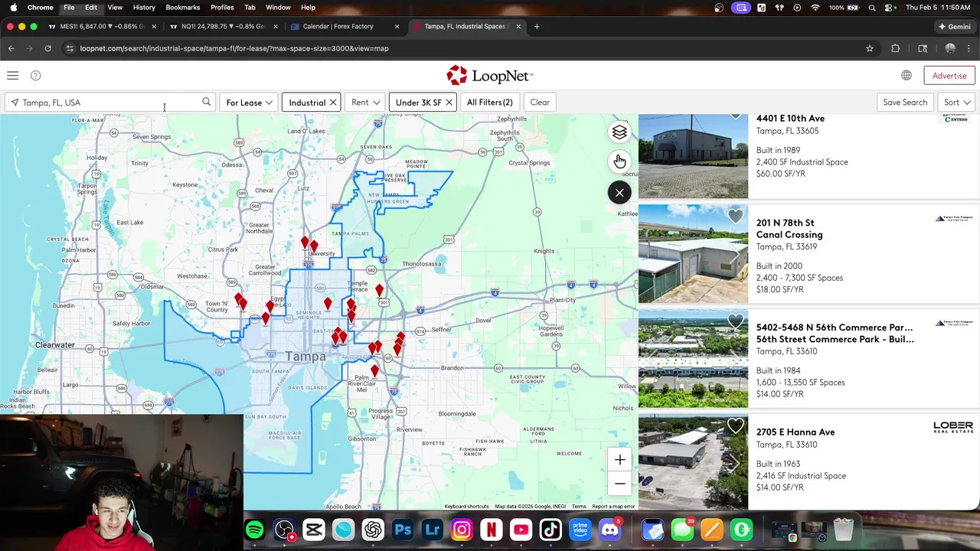Open Photoshop from the Dock

tap(403, 530)
